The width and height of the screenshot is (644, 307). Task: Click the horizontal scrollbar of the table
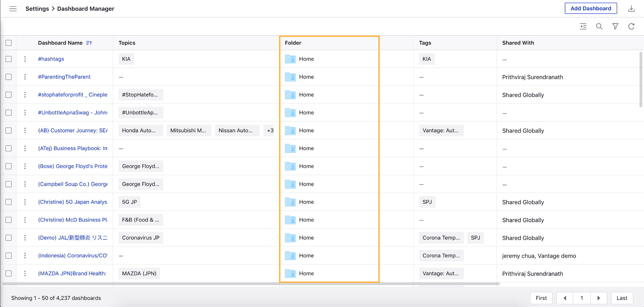[x=251, y=284]
